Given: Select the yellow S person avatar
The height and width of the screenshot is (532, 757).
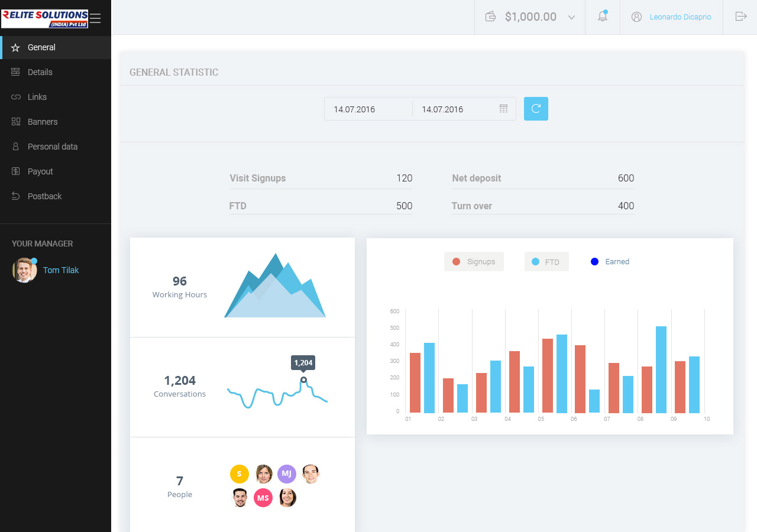Looking at the screenshot, I should coord(240,473).
